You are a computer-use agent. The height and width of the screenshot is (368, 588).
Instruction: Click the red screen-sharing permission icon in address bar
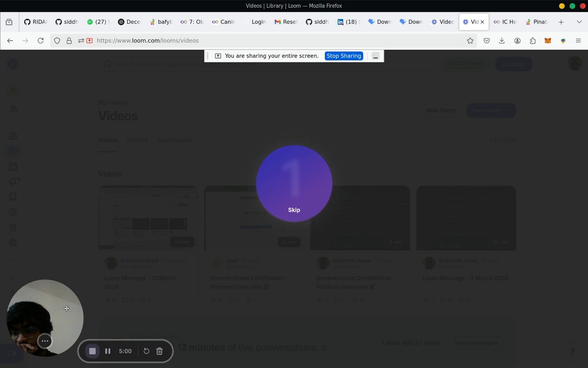90,40
